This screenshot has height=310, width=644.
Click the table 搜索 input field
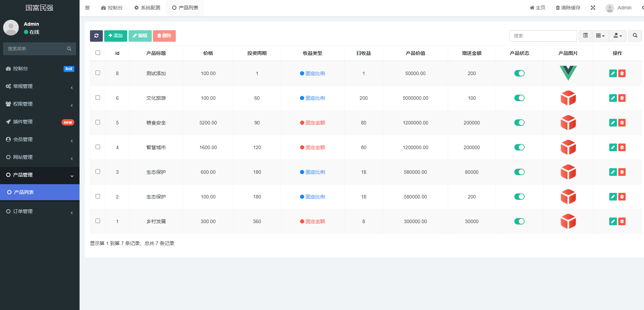click(543, 36)
